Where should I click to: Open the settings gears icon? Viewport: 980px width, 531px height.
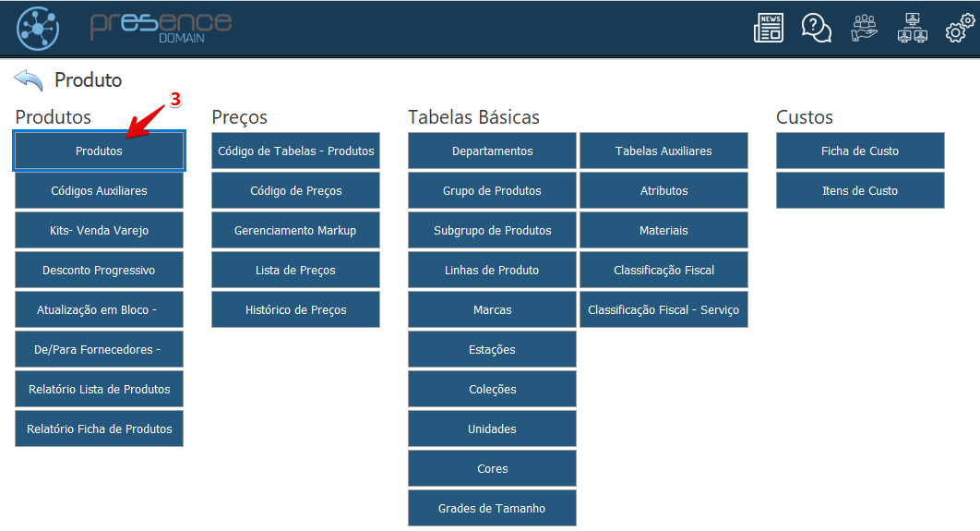960,28
